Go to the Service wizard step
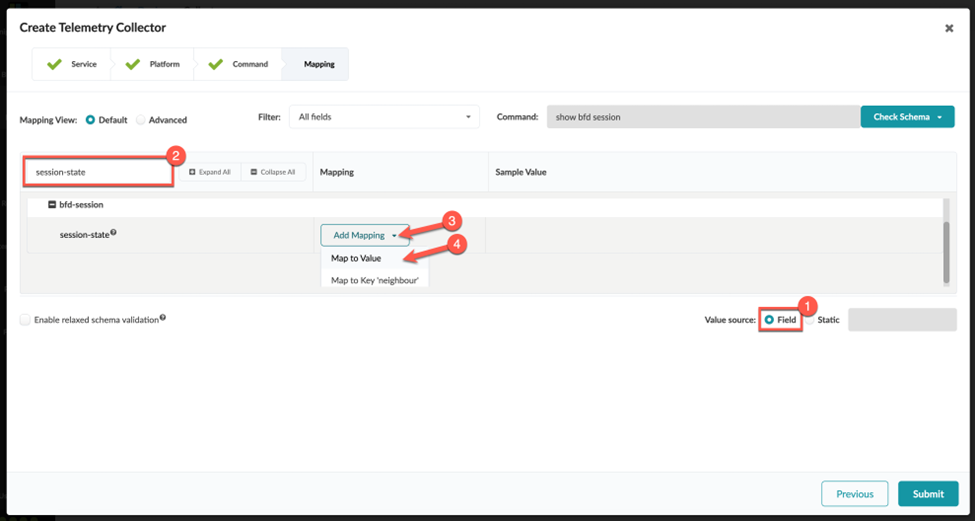Image resolution: width=975 pixels, height=521 pixels. pyautogui.click(x=72, y=64)
